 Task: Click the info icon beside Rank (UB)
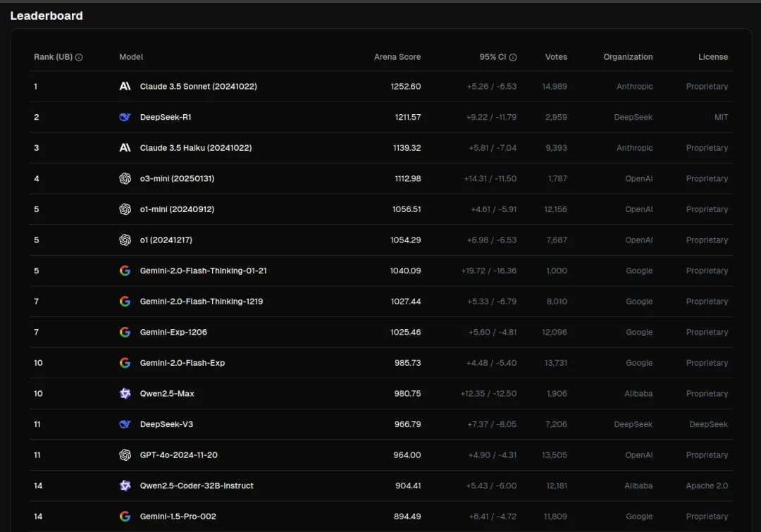(x=79, y=57)
